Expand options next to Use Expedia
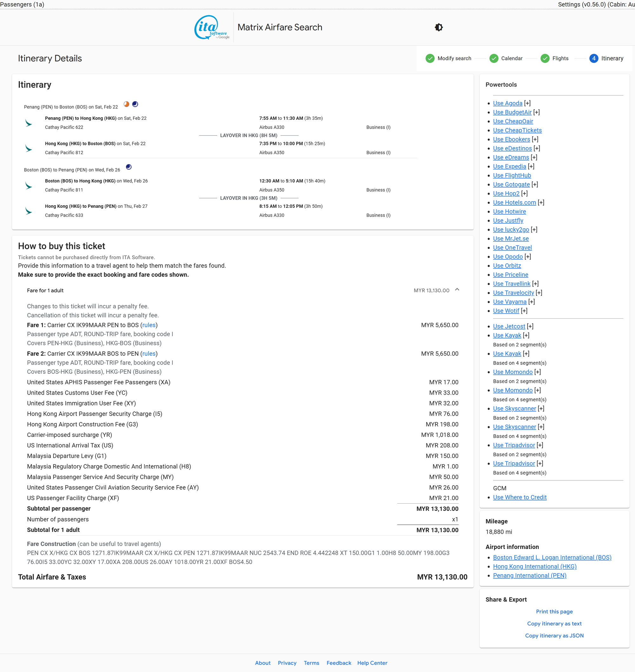This screenshot has width=635, height=672. tap(531, 166)
